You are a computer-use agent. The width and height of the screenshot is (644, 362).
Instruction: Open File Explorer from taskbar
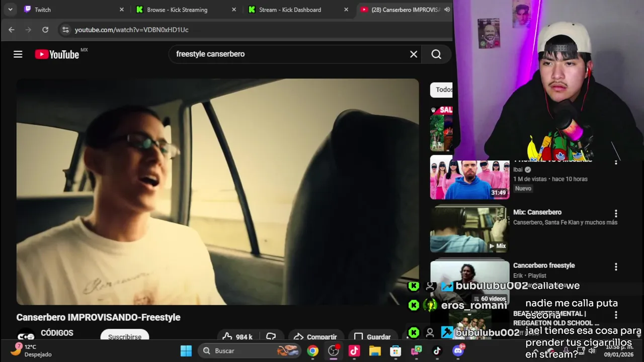pos(375,351)
